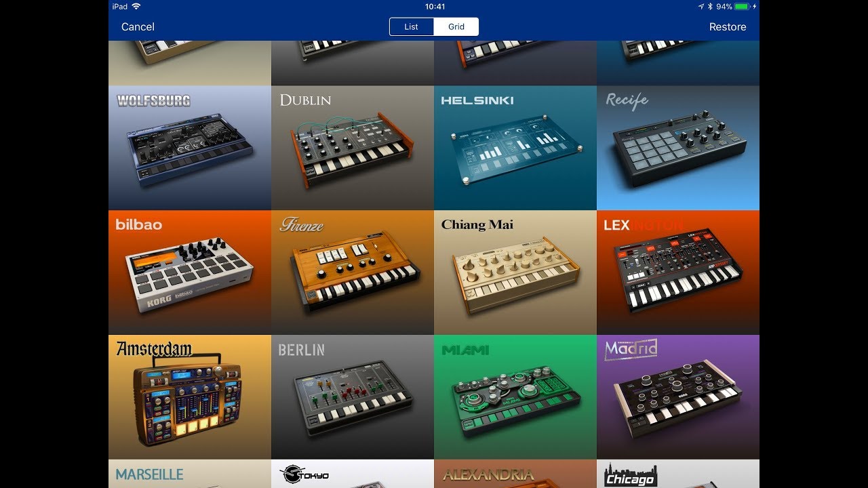Switch to Grid view

click(456, 26)
